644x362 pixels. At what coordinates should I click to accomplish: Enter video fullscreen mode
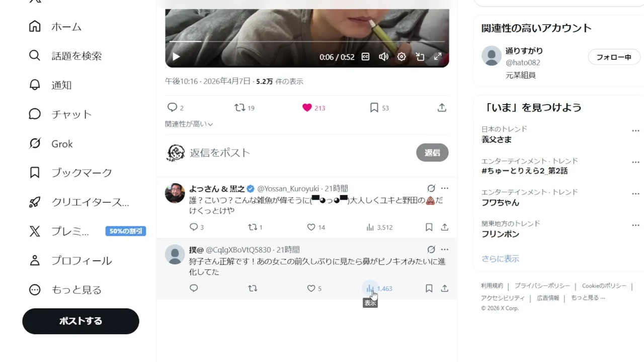(x=438, y=57)
